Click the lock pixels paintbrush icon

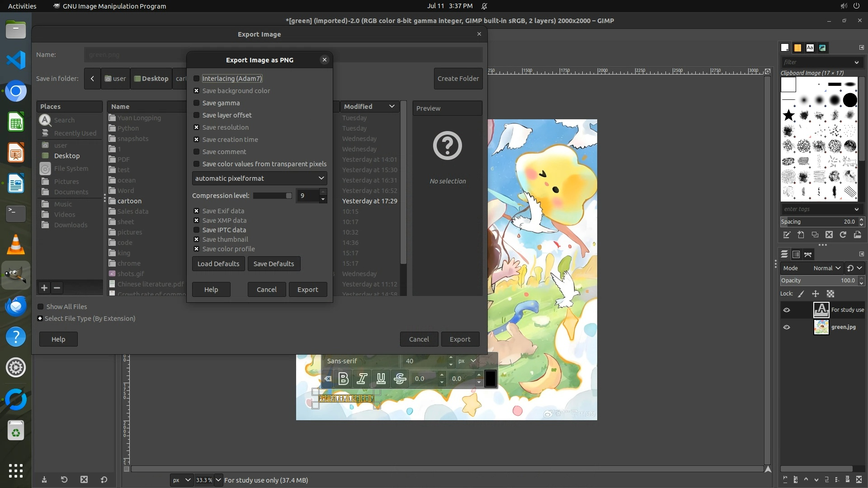[801, 294]
